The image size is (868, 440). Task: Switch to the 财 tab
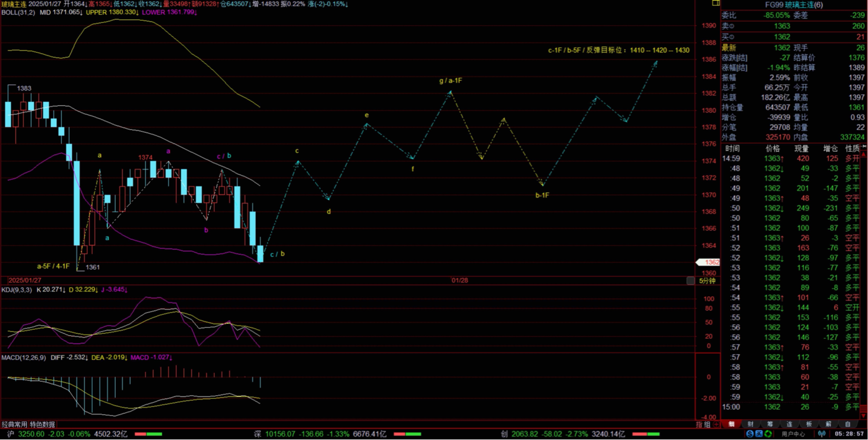click(750, 424)
